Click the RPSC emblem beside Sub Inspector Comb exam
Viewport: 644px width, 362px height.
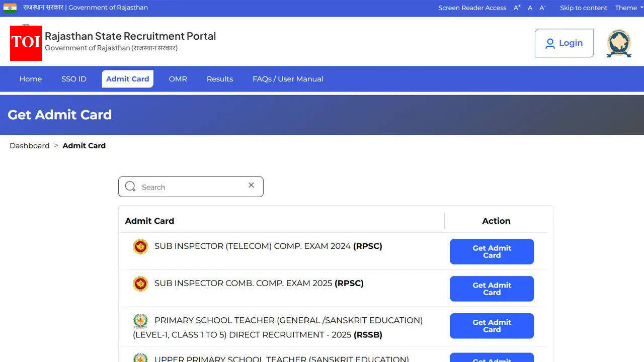[140, 284]
